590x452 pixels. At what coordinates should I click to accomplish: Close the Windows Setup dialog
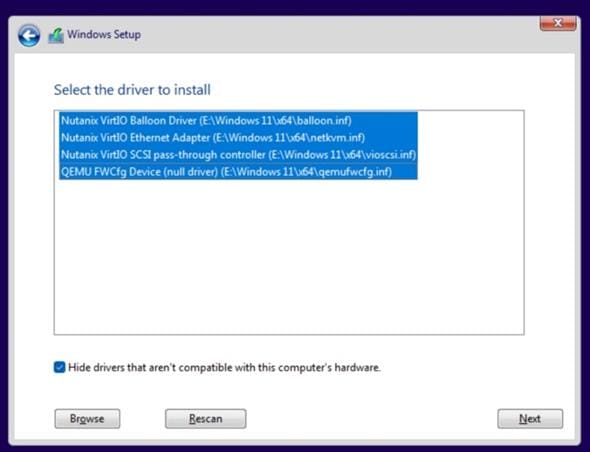pos(558,23)
